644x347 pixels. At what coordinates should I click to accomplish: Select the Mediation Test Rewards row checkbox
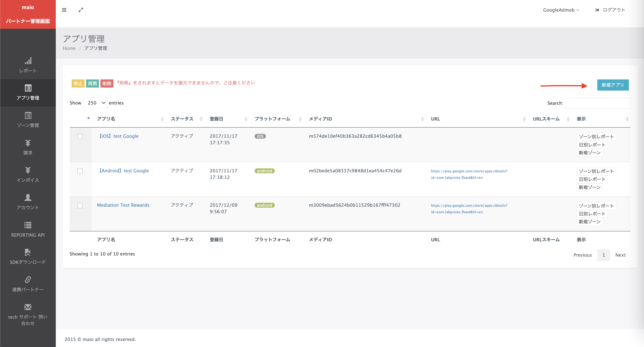pos(80,206)
